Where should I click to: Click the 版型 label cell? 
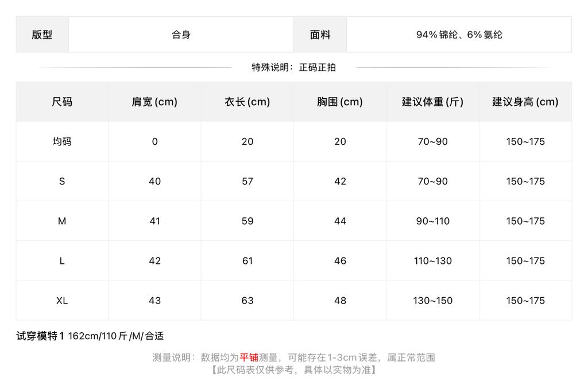pyautogui.click(x=42, y=34)
